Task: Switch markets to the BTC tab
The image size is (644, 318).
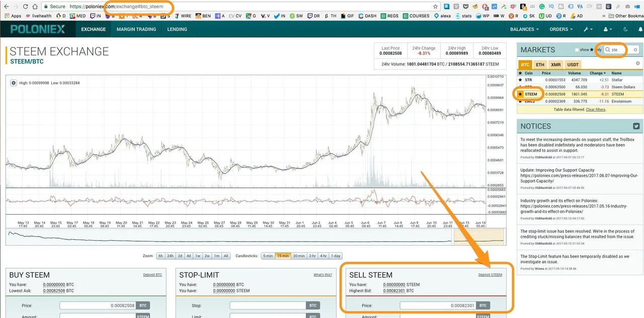Action: (525, 64)
